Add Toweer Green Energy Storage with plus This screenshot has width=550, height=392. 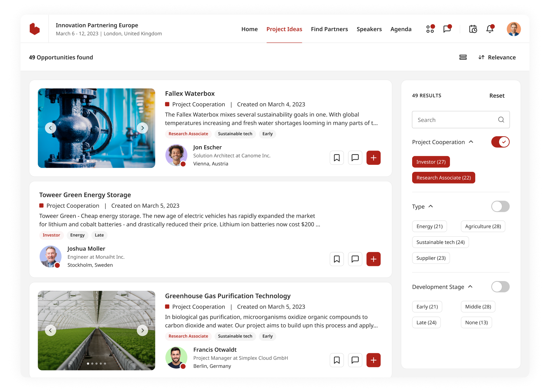click(x=374, y=259)
